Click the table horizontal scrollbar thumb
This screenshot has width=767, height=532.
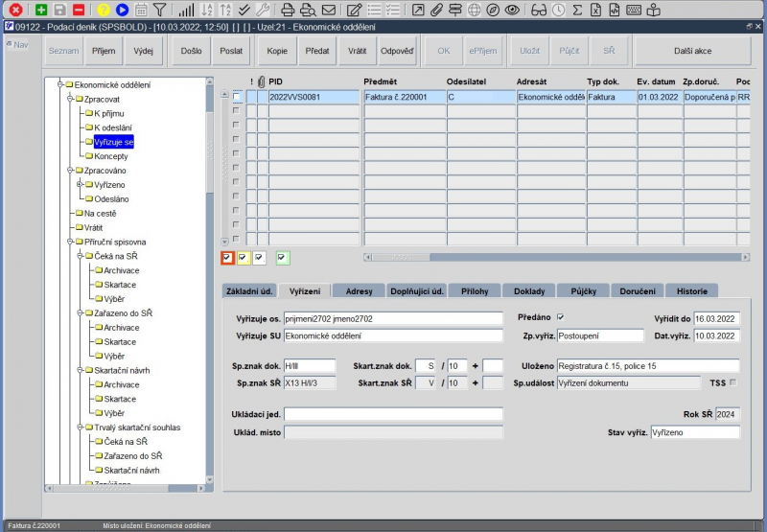(401, 257)
